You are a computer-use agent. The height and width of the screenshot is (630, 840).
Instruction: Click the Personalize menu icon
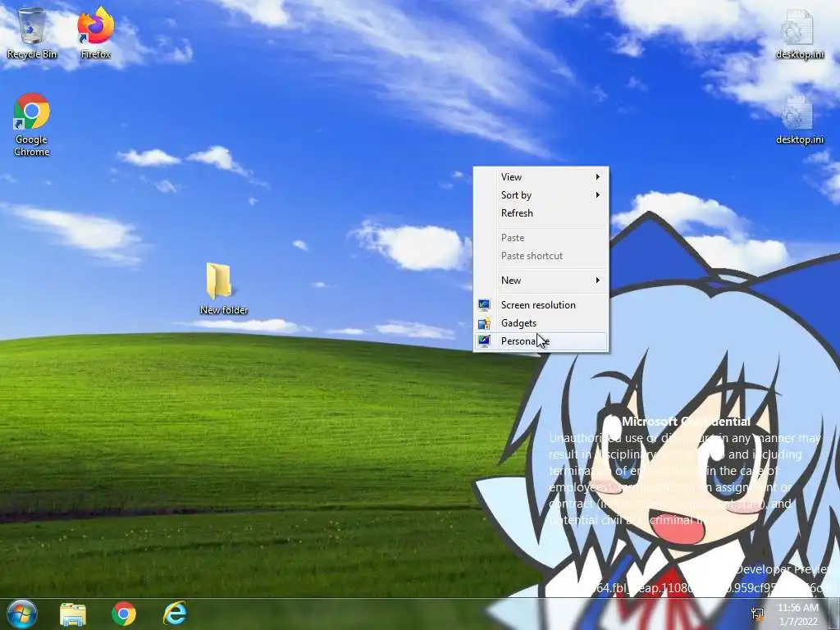point(484,341)
